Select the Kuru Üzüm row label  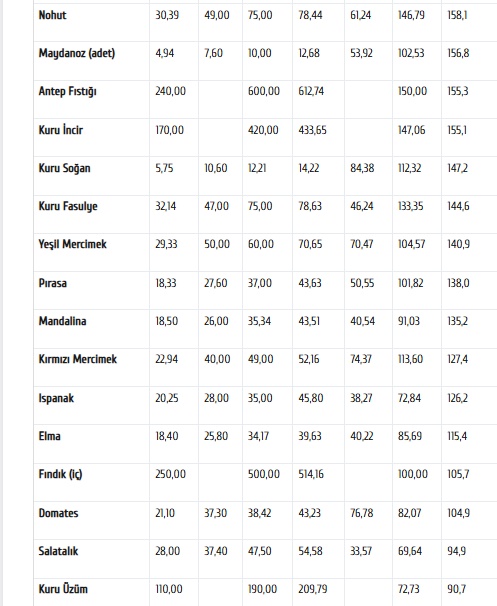63,589
